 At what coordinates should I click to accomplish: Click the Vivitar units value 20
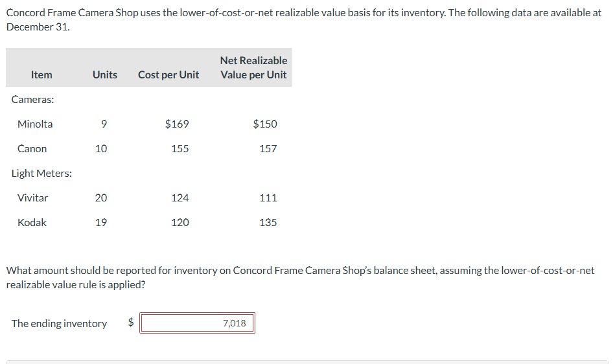101,198
